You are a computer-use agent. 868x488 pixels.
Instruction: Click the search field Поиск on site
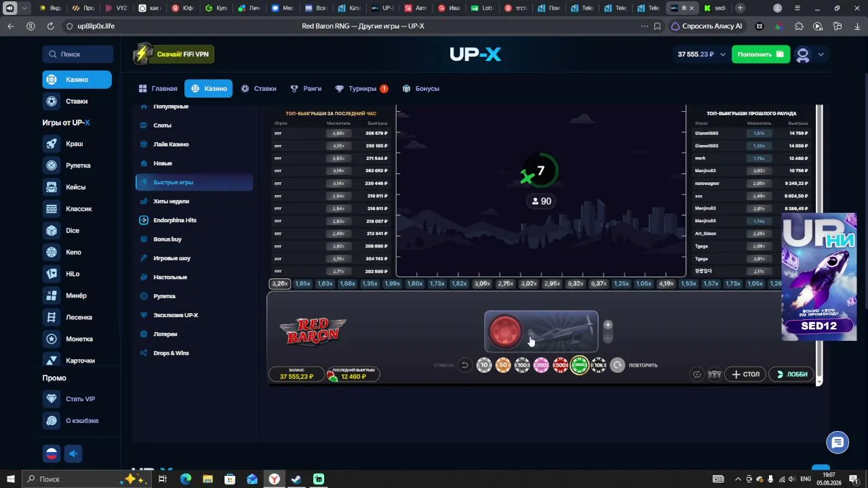tap(77, 54)
